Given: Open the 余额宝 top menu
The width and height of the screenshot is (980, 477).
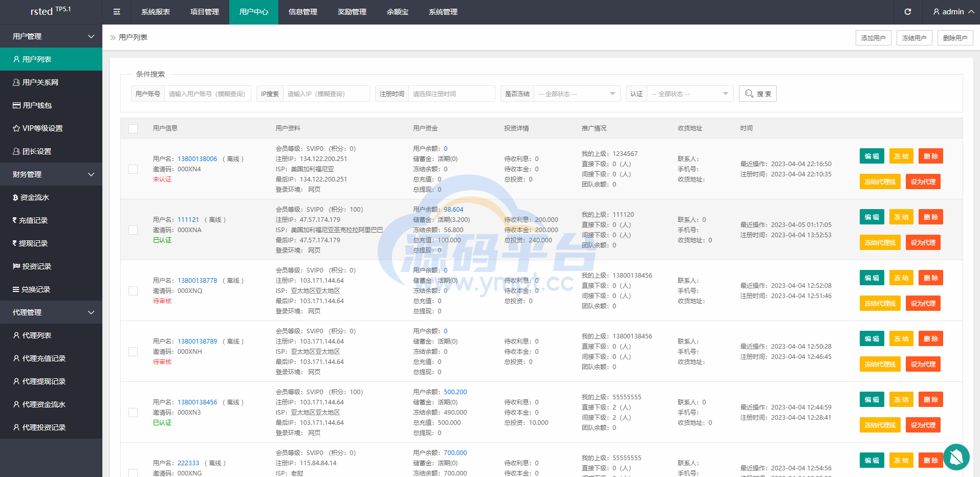Looking at the screenshot, I should [x=398, y=12].
